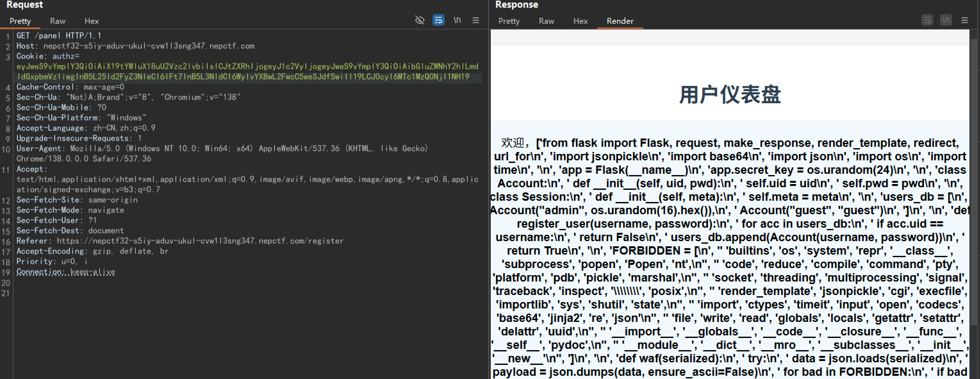Open Request panel hamburger options menu
The height and width of the screenshot is (379, 980).
[x=475, y=20]
